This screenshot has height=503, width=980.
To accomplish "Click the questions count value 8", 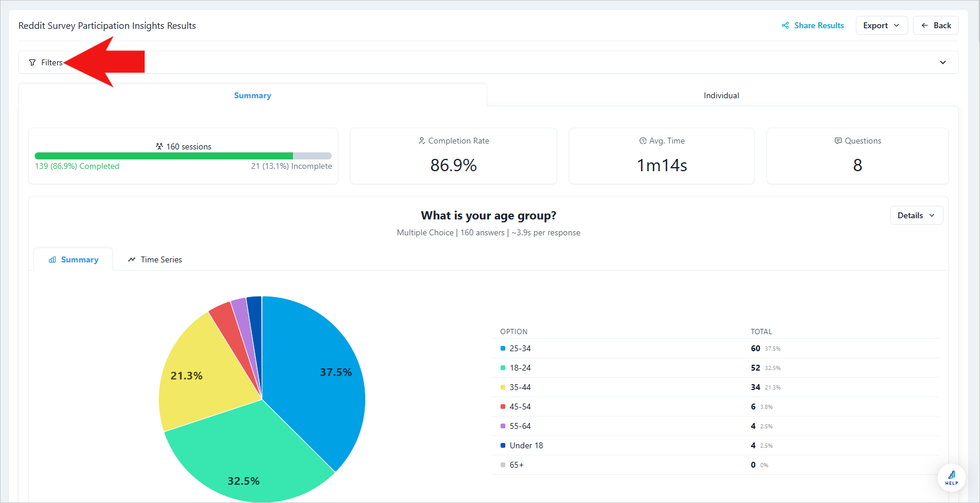I will point(858,165).
